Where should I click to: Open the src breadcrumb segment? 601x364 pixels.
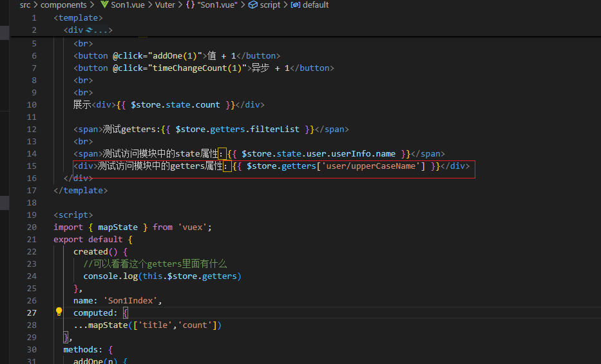25,5
